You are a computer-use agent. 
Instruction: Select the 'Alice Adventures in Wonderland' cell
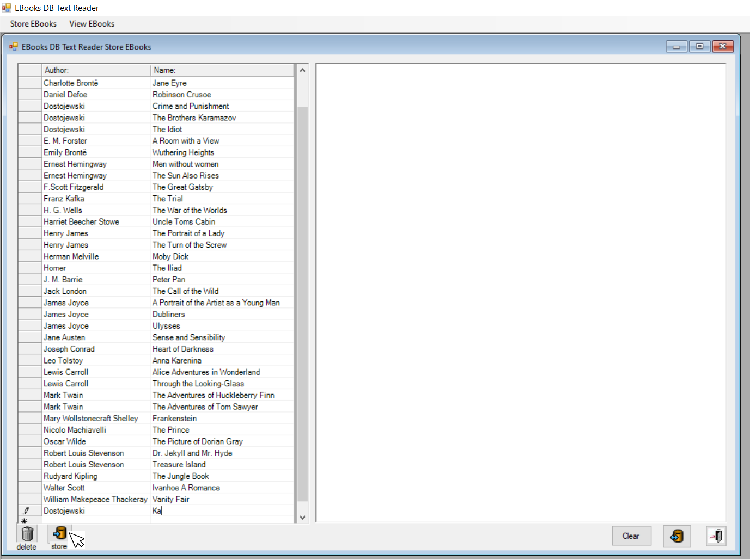(222, 372)
